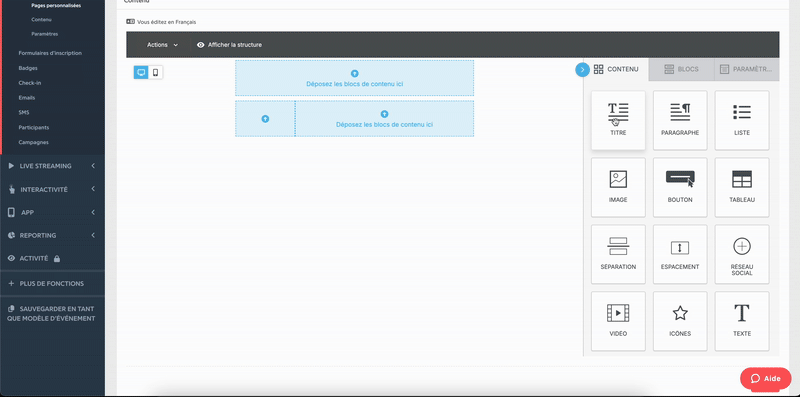The width and height of the screenshot is (800, 397).
Task: Click Sauvegarder en tant que modèle d'événement
Action: [52, 313]
